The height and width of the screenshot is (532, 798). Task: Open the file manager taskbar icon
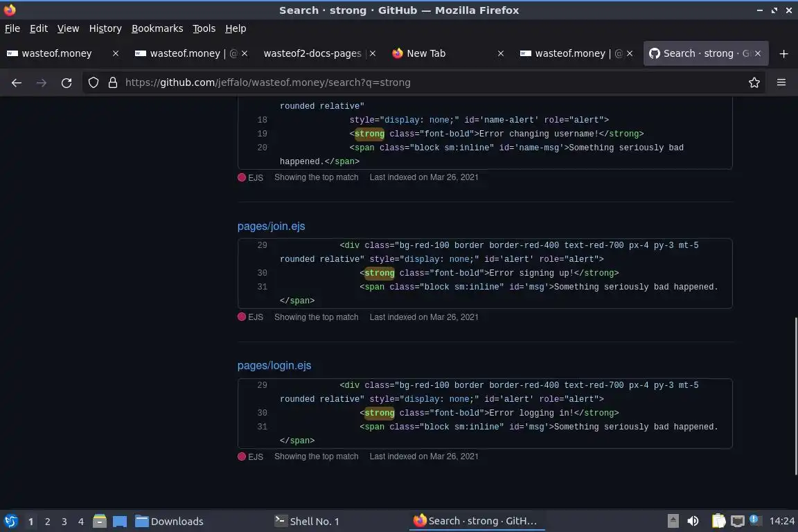100,522
